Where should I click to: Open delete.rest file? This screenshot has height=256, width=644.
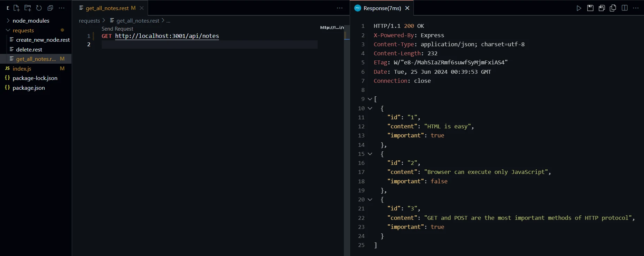coord(36,49)
